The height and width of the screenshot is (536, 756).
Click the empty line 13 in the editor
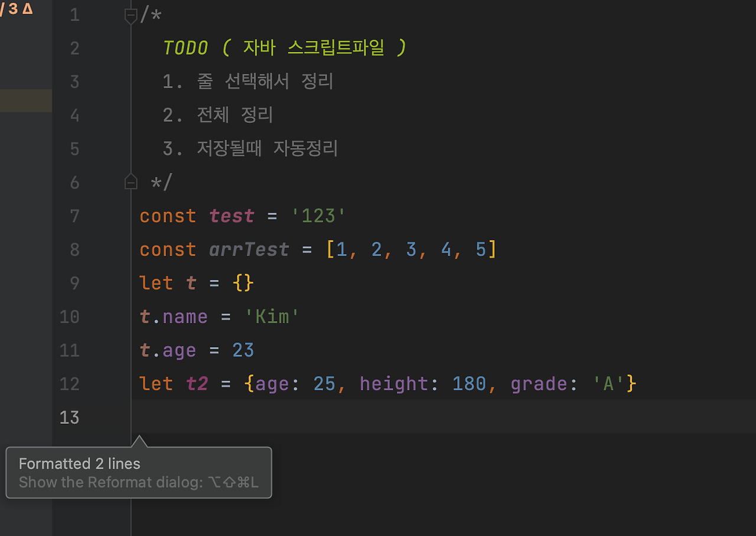coord(236,417)
